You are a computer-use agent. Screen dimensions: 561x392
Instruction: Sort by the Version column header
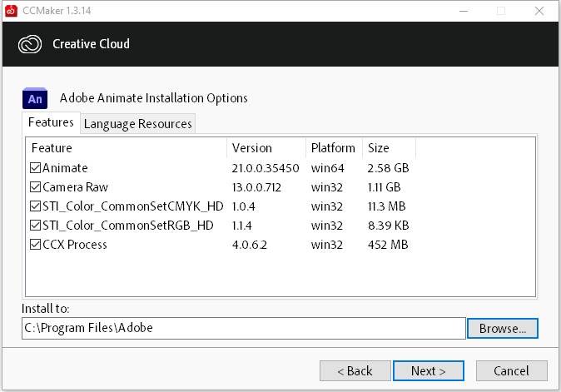[x=266, y=148]
